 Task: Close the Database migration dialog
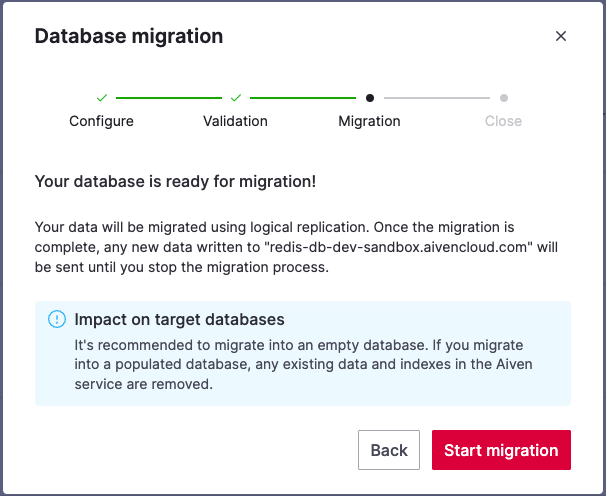561,36
